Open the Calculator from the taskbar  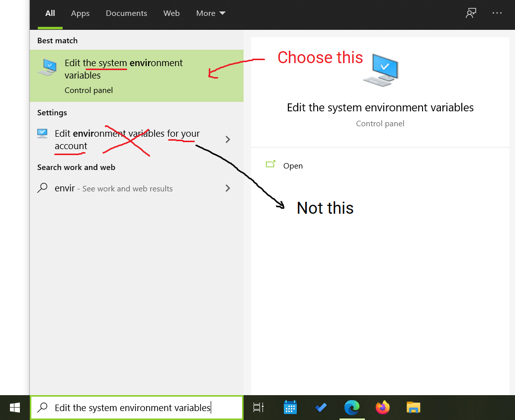pyautogui.click(x=290, y=408)
